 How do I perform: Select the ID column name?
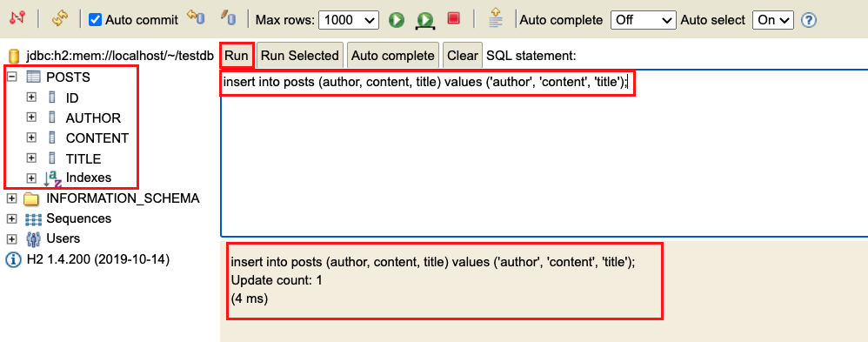[72, 98]
